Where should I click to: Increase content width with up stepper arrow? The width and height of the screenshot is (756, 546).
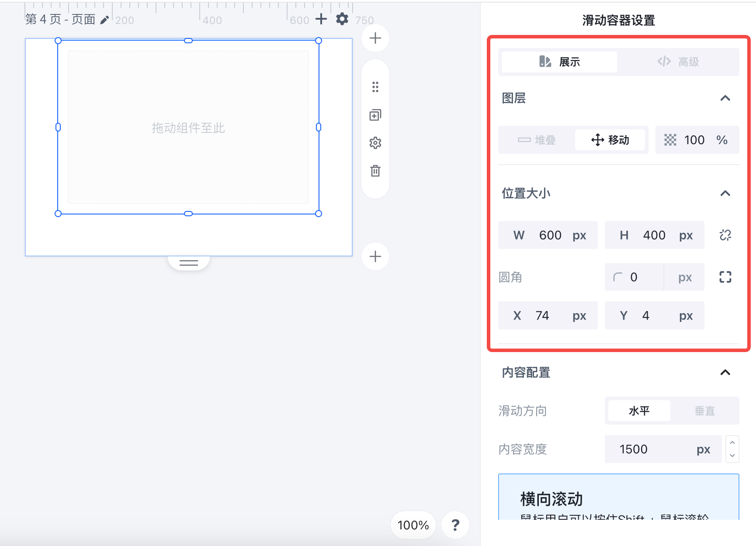732,442
